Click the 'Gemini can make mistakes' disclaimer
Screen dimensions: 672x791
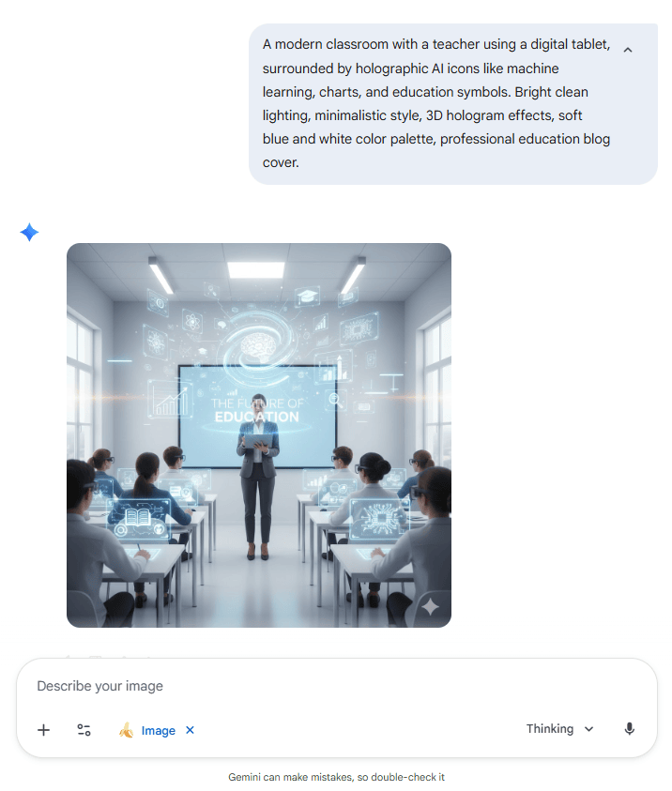pos(337,777)
